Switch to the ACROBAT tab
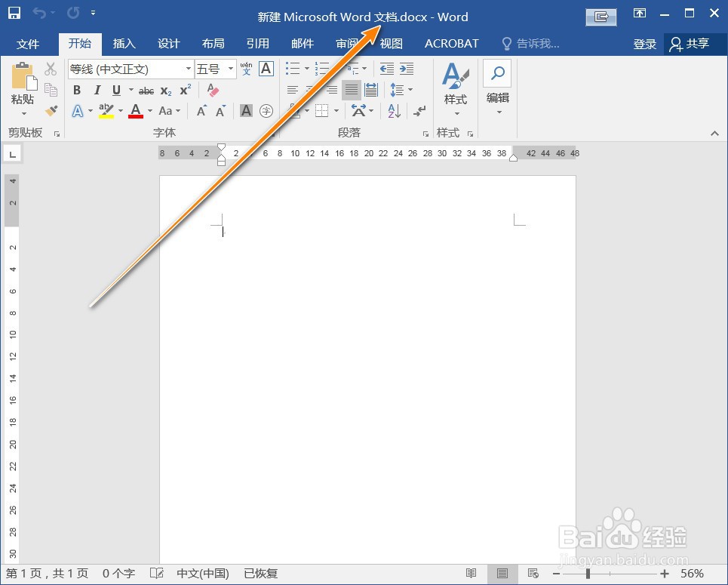Image resolution: width=728 pixels, height=585 pixels. tap(452, 44)
